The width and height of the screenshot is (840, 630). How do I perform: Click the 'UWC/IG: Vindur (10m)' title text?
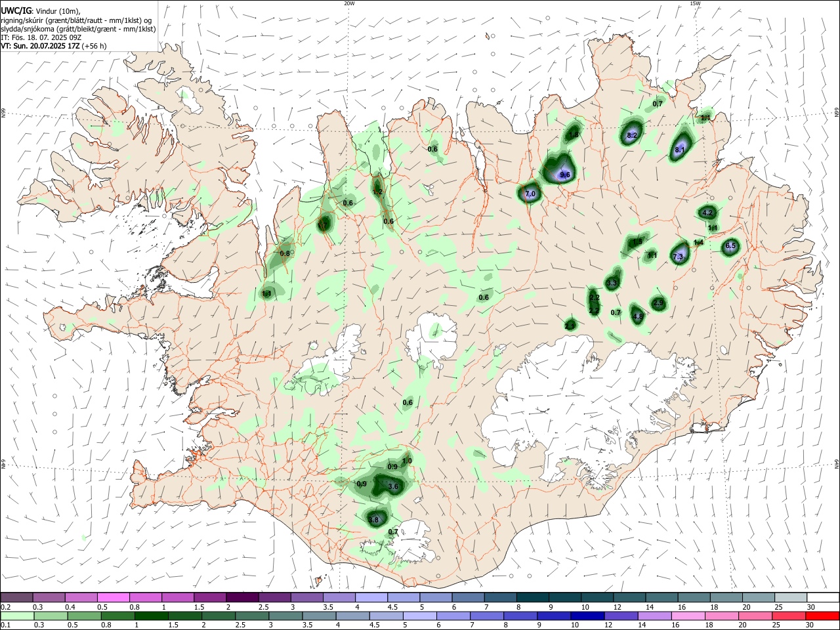(x=41, y=11)
